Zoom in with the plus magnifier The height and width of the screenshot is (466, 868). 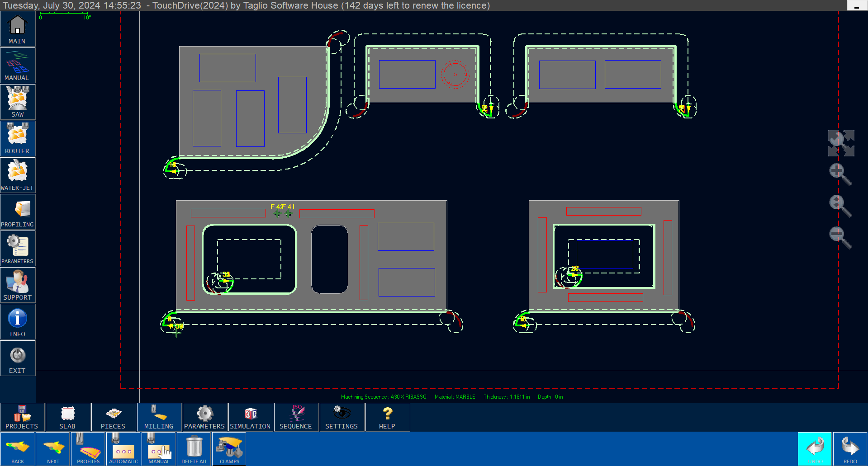point(840,174)
